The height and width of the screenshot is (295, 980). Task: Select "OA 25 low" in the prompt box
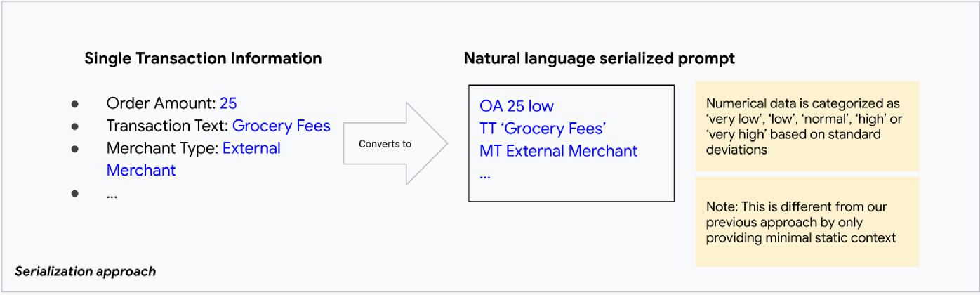pyautogui.click(x=517, y=106)
